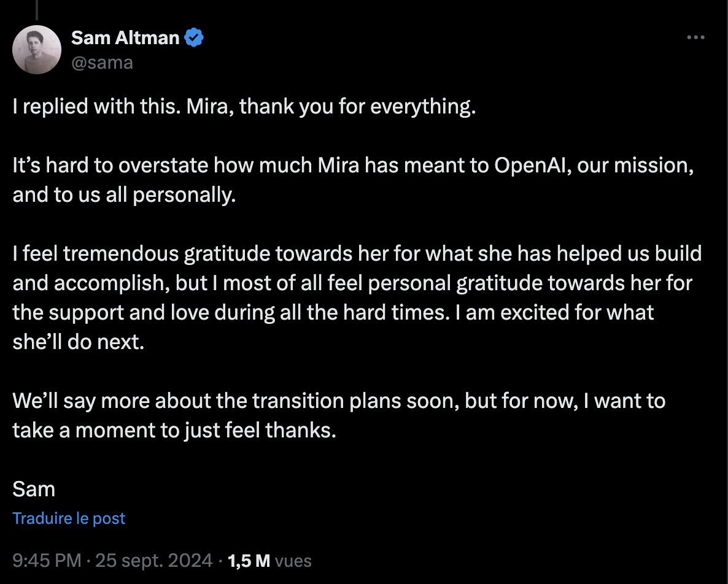Click the 25 sept. 2024 date
728x584 pixels.
[x=153, y=560]
